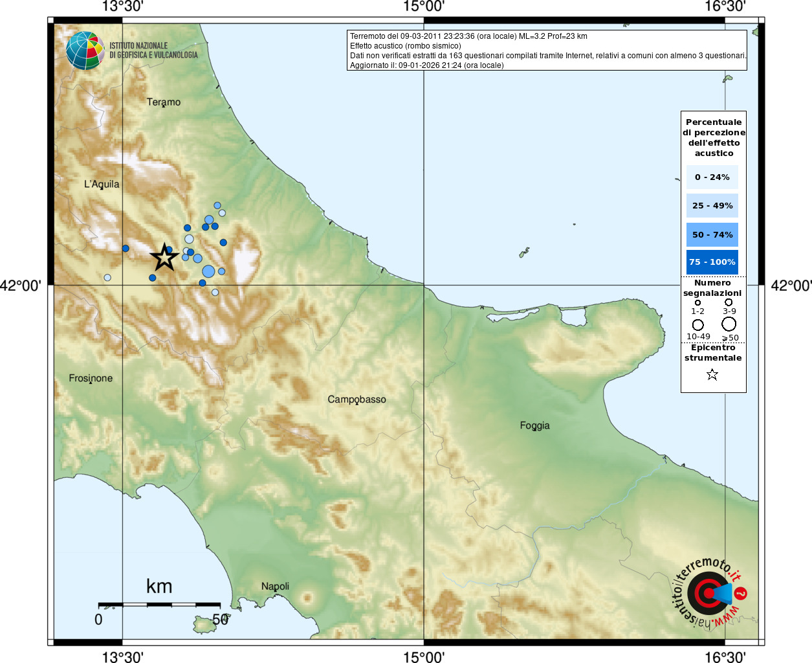Click the legend's Epicentro strumentale star symbol
This screenshot has height=663, width=812.
coord(712,374)
